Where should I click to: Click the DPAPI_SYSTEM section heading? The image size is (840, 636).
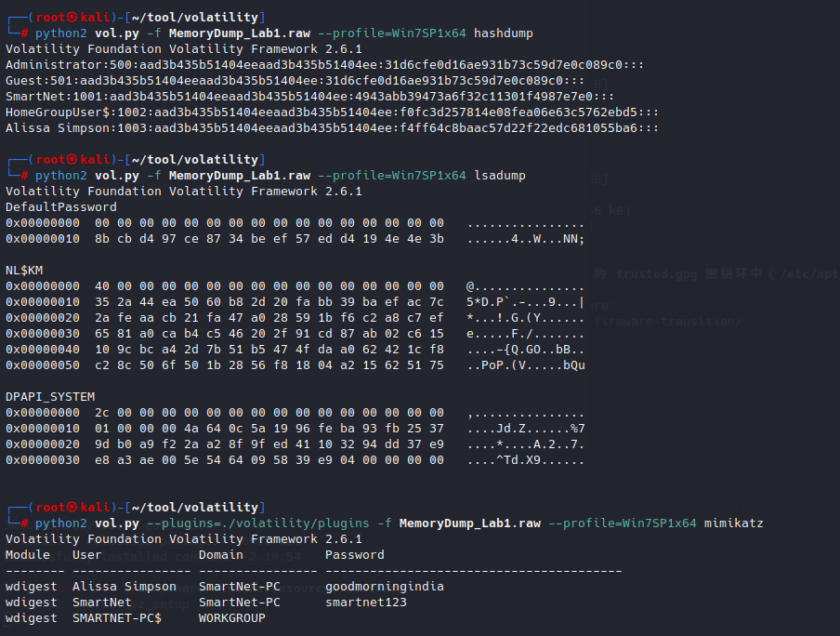[50, 397]
